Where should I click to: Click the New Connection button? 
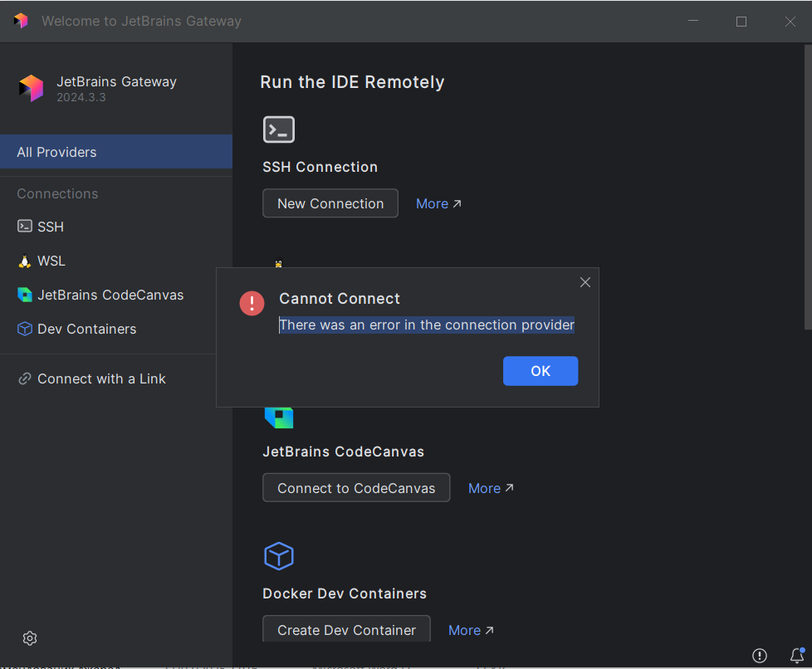coord(330,203)
